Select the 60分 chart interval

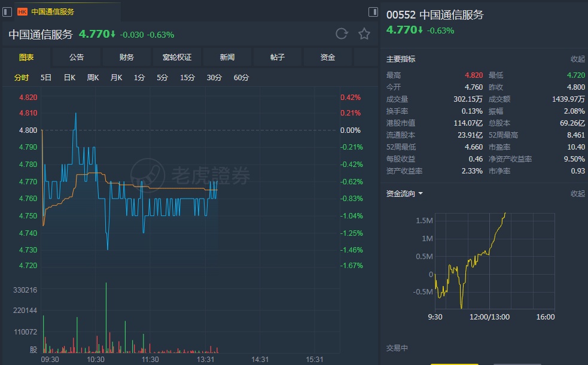click(x=241, y=78)
